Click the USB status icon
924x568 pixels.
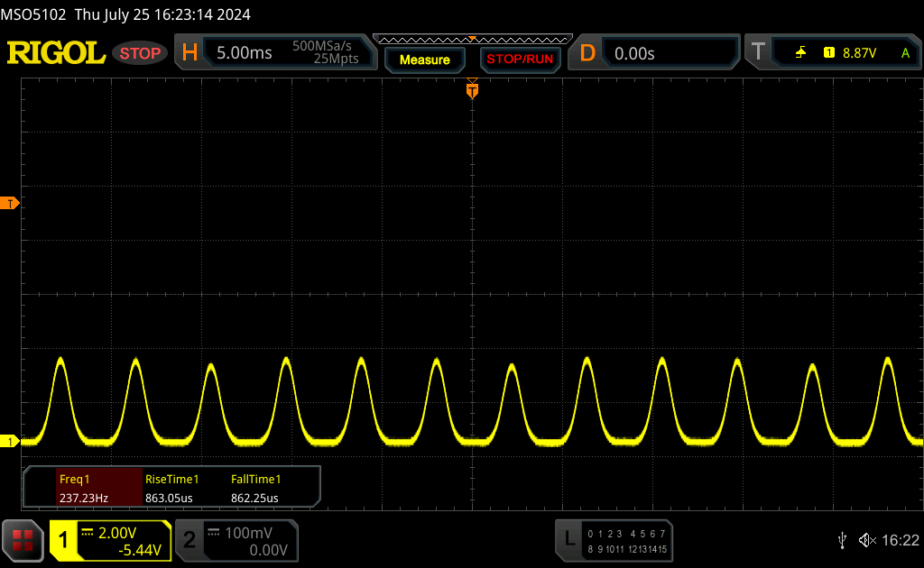pyautogui.click(x=842, y=540)
